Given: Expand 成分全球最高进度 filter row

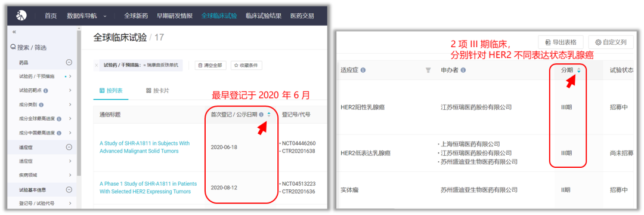Looking at the screenshot, I should 70,118.
